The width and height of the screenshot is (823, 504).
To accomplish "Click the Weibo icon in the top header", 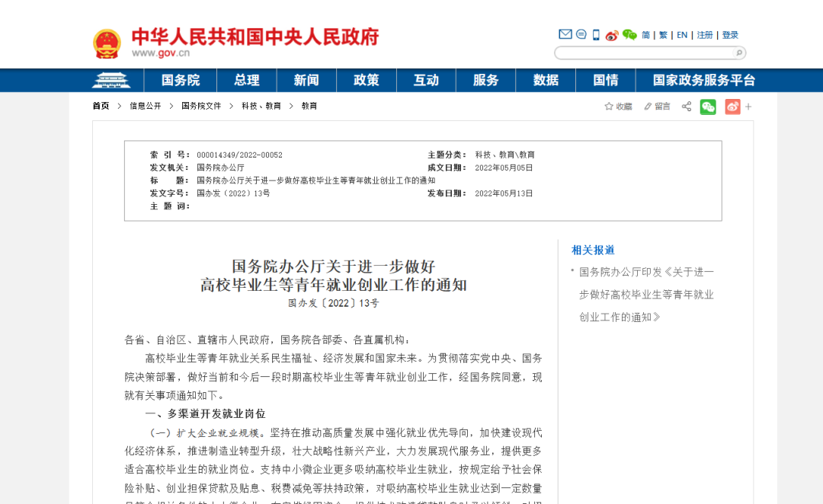I will (x=612, y=35).
